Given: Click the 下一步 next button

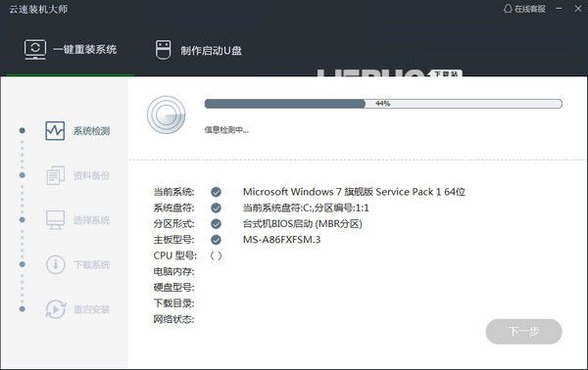Looking at the screenshot, I should pos(524,332).
